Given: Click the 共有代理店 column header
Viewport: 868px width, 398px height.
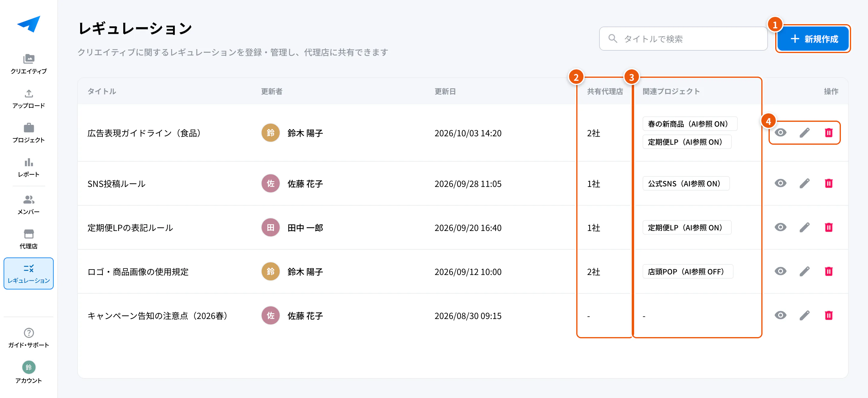Looking at the screenshot, I should (x=605, y=91).
